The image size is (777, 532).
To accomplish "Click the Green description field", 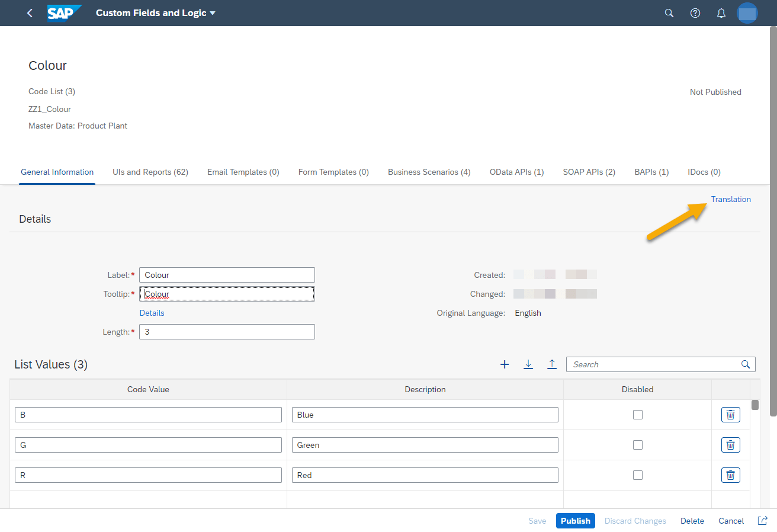I will pos(425,445).
